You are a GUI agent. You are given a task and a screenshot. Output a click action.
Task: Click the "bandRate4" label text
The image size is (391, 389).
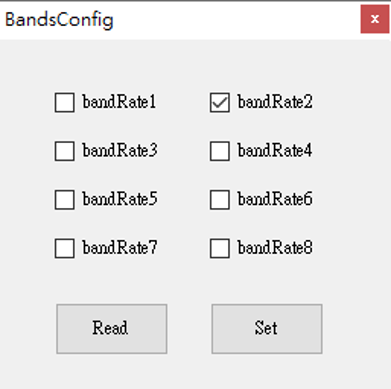point(275,150)
